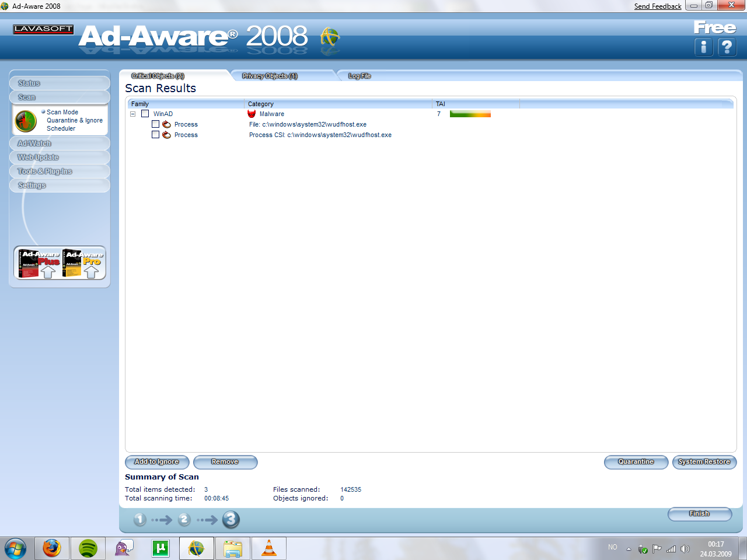Click the volume speaker tray icon
The height and width of the screenshot is (560, 747).
(x=685, y=549)
